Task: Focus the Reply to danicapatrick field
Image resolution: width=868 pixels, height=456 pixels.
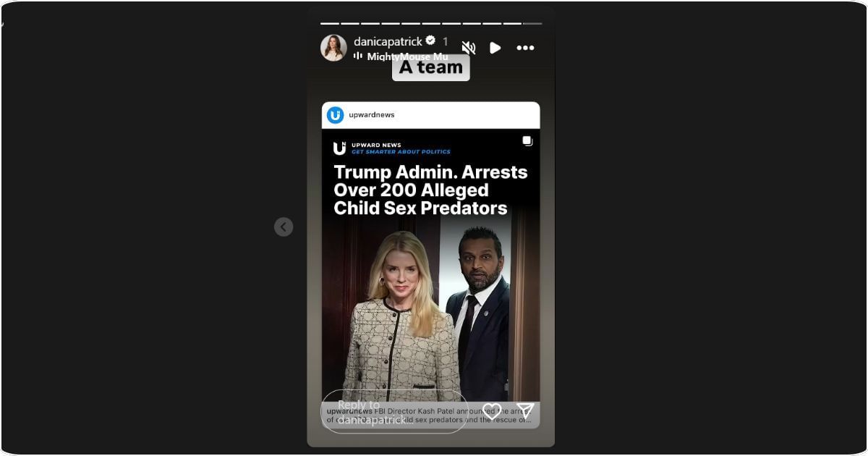Action: pyautogui.click(x=394, y=412)
